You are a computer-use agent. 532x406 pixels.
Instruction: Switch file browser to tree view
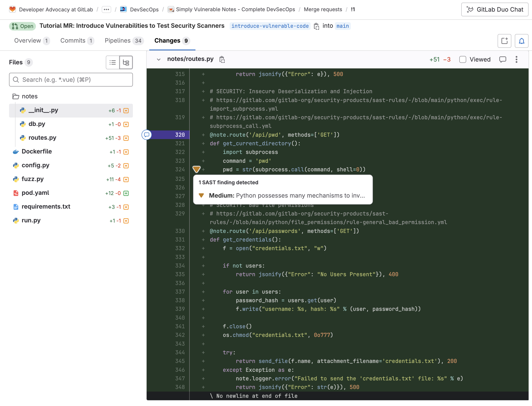pos(126,62)
